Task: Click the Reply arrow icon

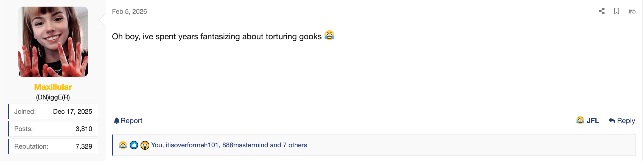Action: coord(612,121)
